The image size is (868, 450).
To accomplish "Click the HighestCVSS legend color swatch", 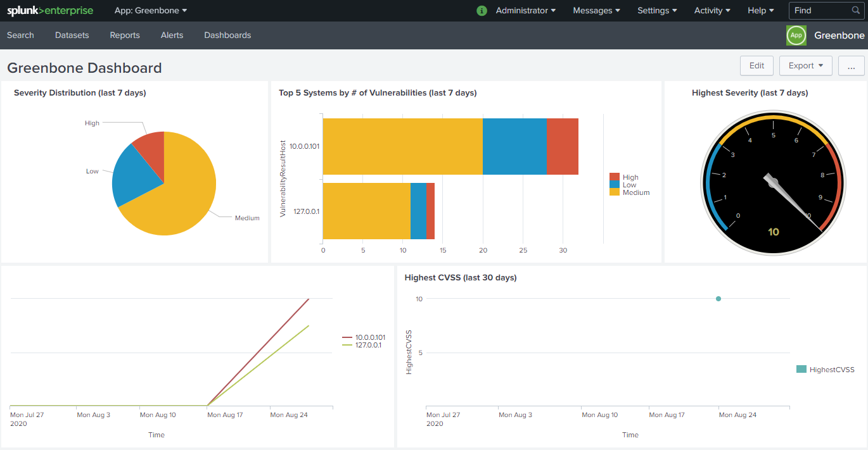I will (x=801, y=369).
